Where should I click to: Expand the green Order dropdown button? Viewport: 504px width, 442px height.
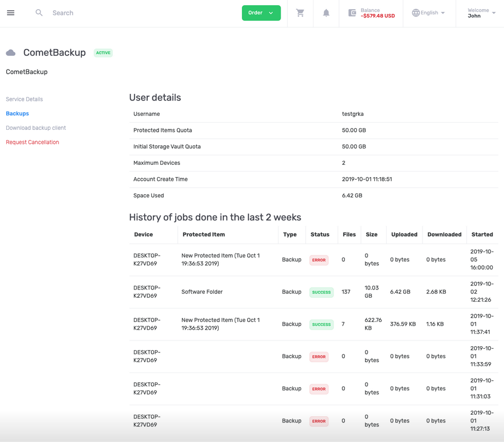point(261,13)
